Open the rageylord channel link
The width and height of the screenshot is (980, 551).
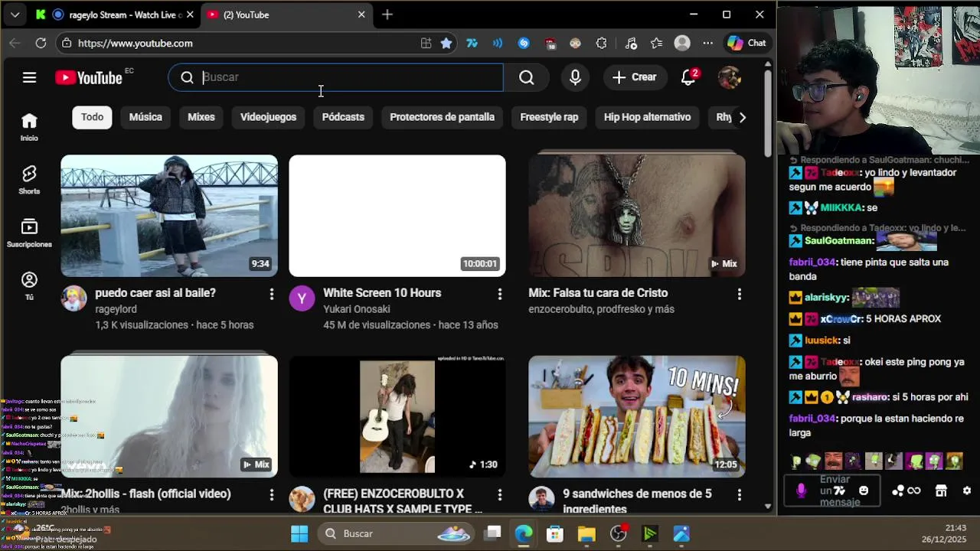click(x=116, y=309)
